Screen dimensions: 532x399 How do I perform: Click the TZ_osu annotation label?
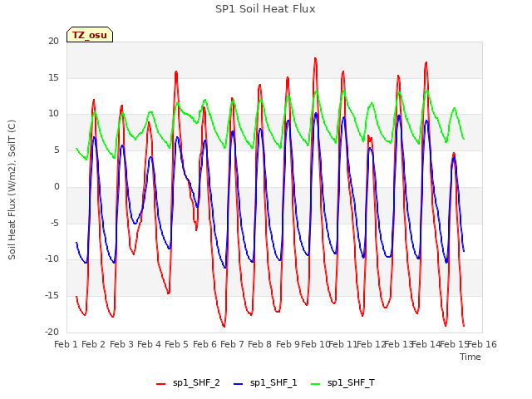pos(90,35)
